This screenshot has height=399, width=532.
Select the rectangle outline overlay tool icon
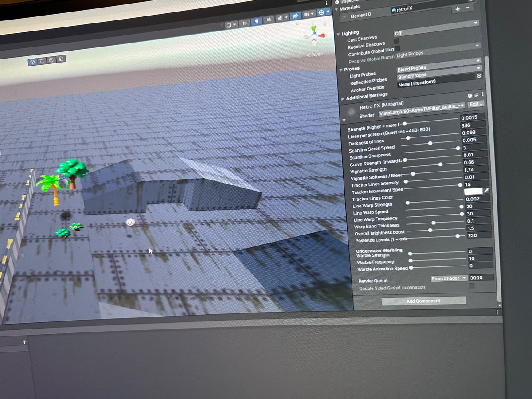pyautogui.click(x=41, y=61)
